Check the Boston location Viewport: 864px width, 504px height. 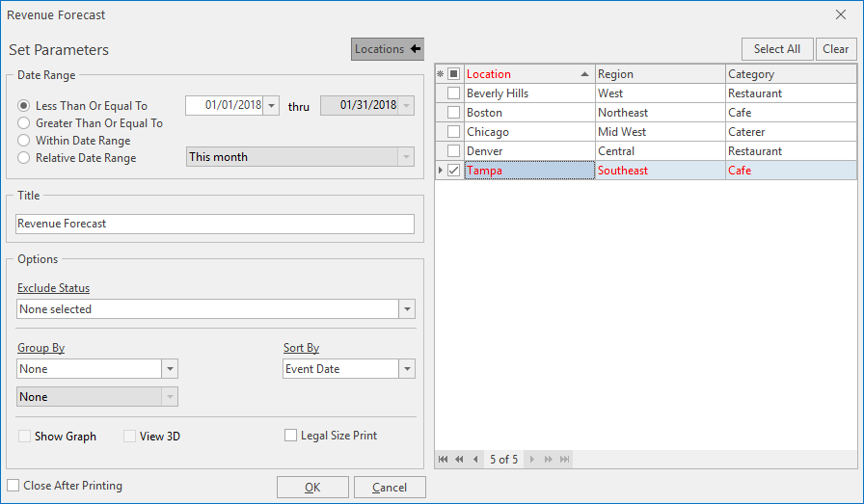click(453, 113)
